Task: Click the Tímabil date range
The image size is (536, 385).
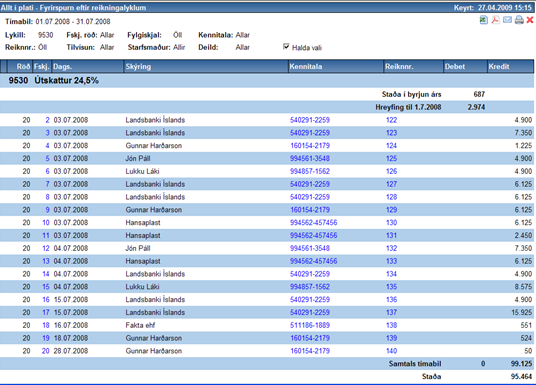Action: [73, 22]
